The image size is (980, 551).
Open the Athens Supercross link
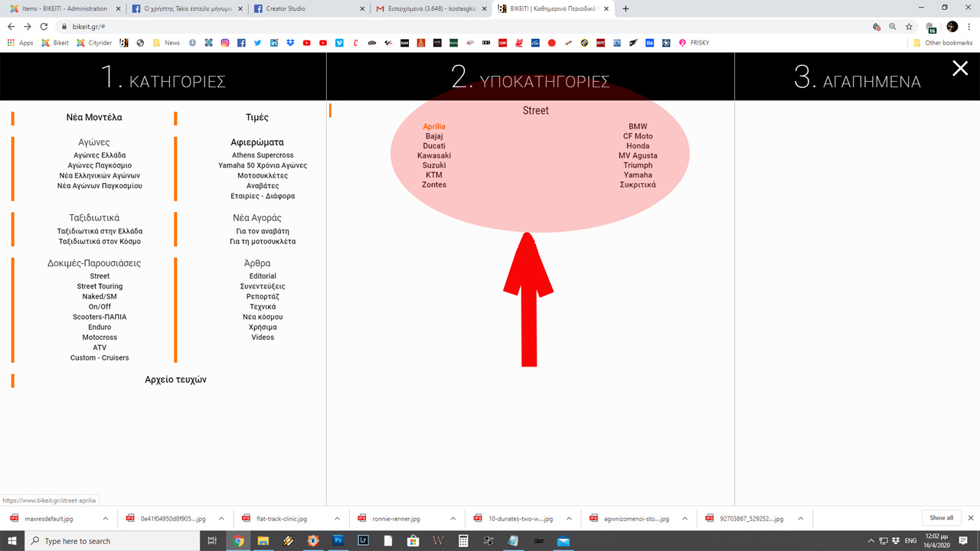point(263,155)
